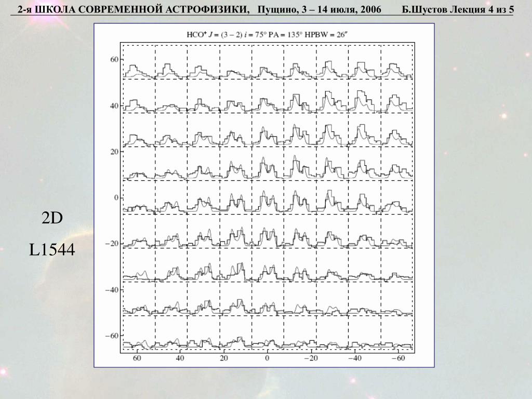This screenshot has width=532, height=399.
Task: Click the horizontal axis tick label "60"
Action: click(137, 358)
